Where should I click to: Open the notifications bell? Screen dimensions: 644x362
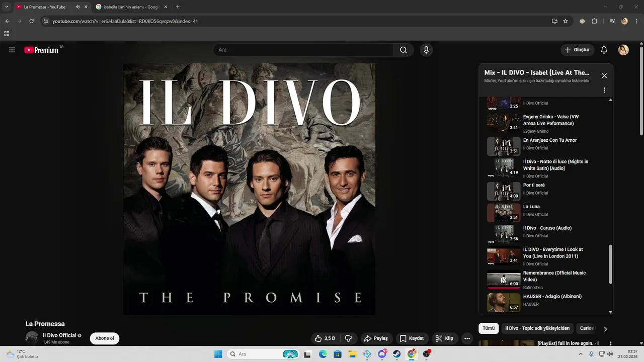click(604, 50)
